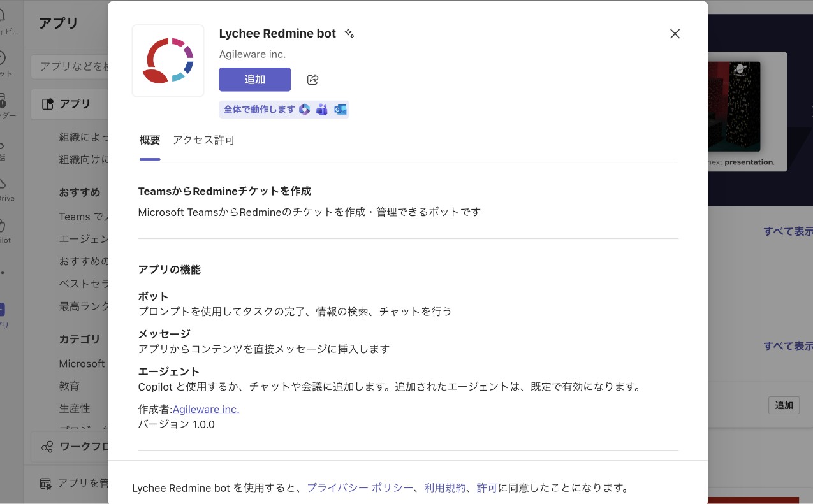This screenshot has width=813, height=504.
Task: Click the Agileware inc. publisher name under title
Action: [253, 54]
